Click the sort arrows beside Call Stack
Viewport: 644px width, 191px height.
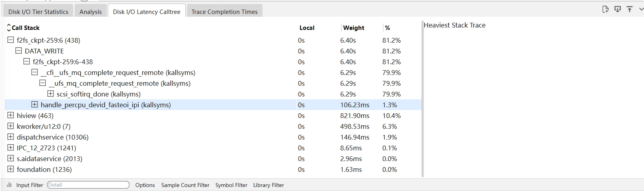(9, 28)
